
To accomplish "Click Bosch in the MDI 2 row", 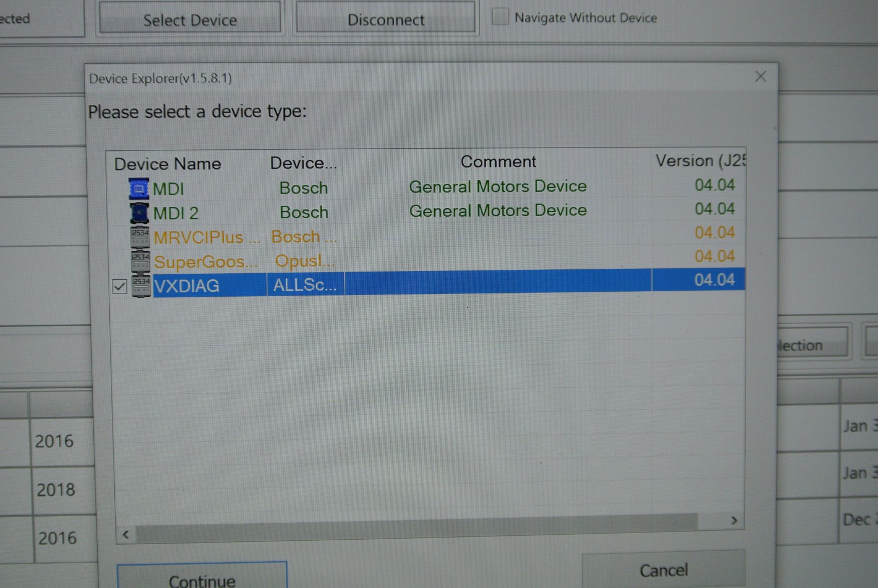I will (x=304, y=212).
